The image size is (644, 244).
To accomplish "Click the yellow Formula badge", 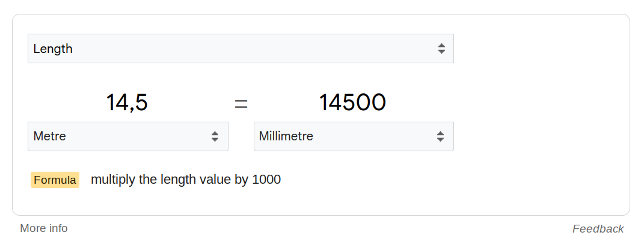I will tap(55, 180).
